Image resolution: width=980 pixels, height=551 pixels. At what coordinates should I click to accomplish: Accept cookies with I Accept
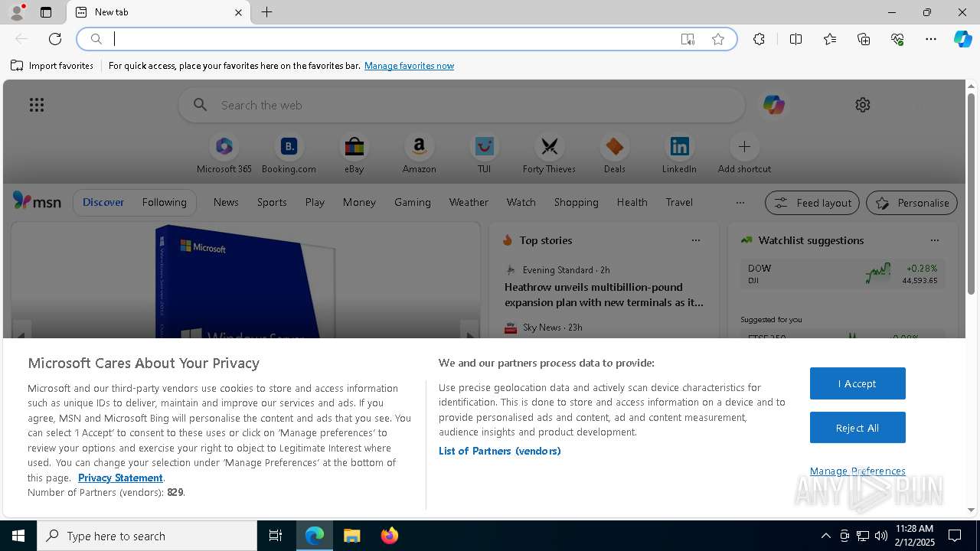857,383
